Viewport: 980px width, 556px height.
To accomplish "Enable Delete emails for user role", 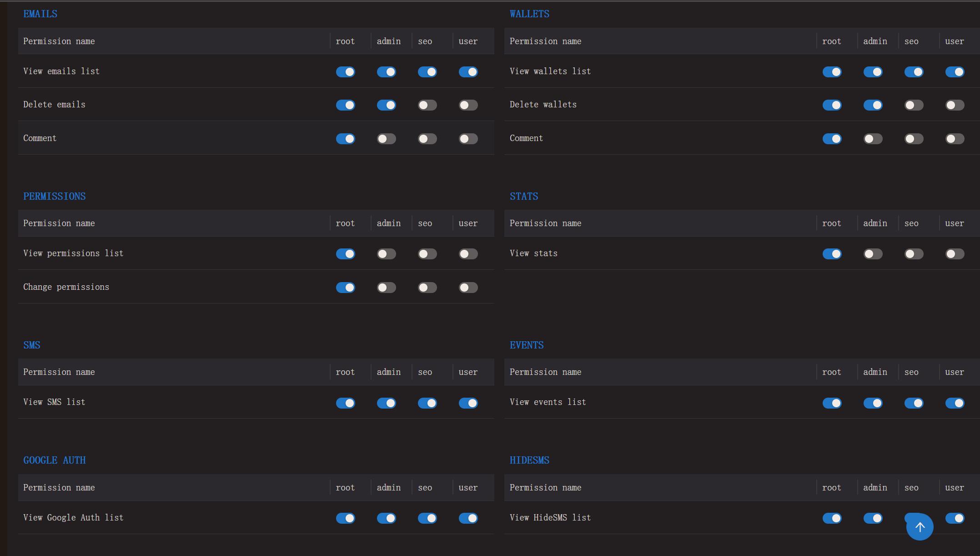I will coord(468,105).
